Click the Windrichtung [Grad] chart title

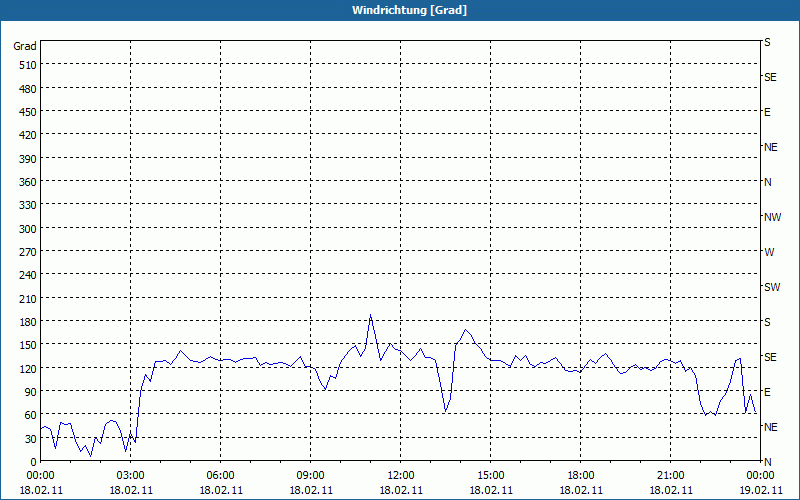point(409,10)
